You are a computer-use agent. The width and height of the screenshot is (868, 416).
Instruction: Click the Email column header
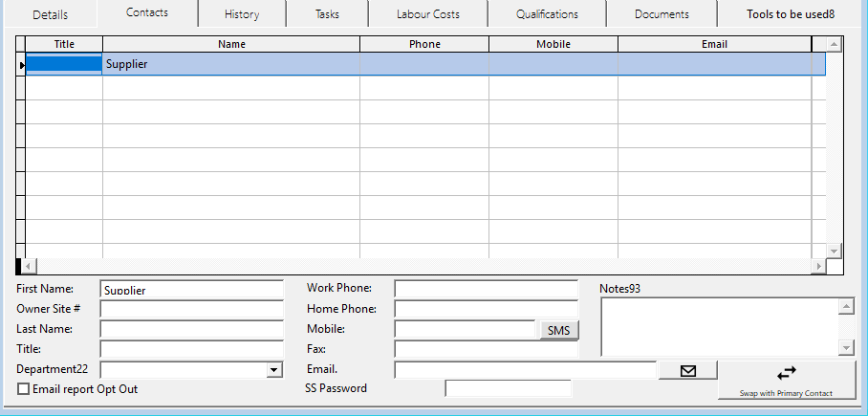click(x=713, y=44)
